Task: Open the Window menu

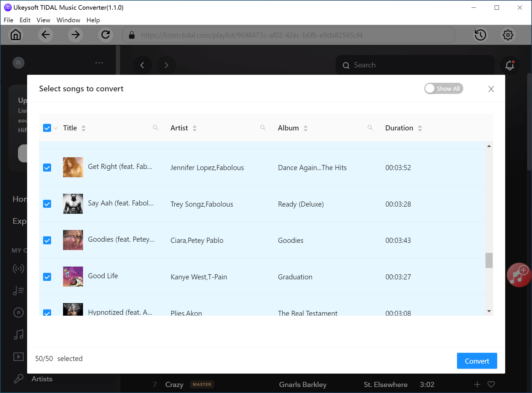Action: click(68, 20)
